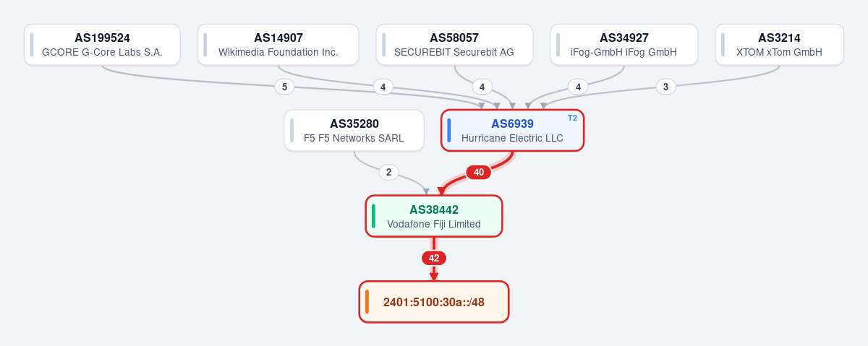Click the AS34927 iFog GmbH node
868x346 pixels.
[624, 45]
